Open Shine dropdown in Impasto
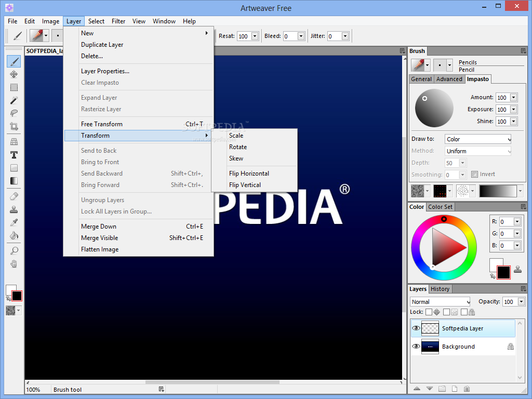This screenshot has width=532, height=399. coord(514,121)
